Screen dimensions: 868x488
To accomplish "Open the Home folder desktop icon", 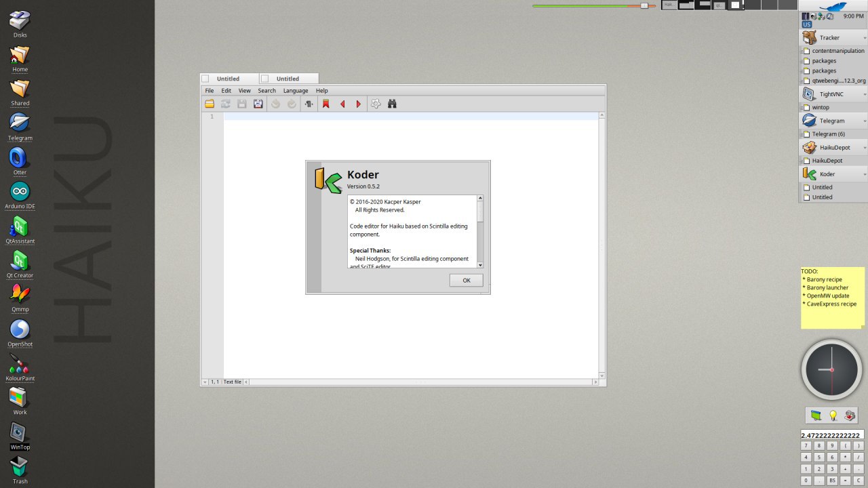I will [20, 58].
